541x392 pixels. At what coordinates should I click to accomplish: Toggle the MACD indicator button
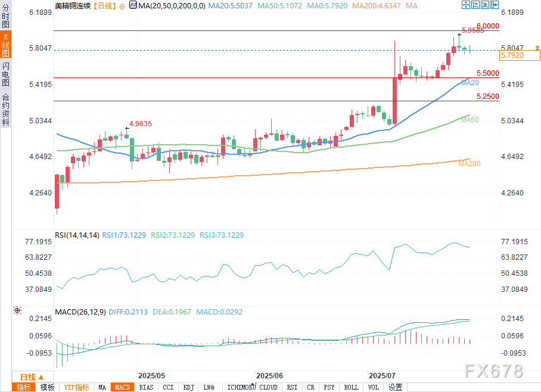122,387
